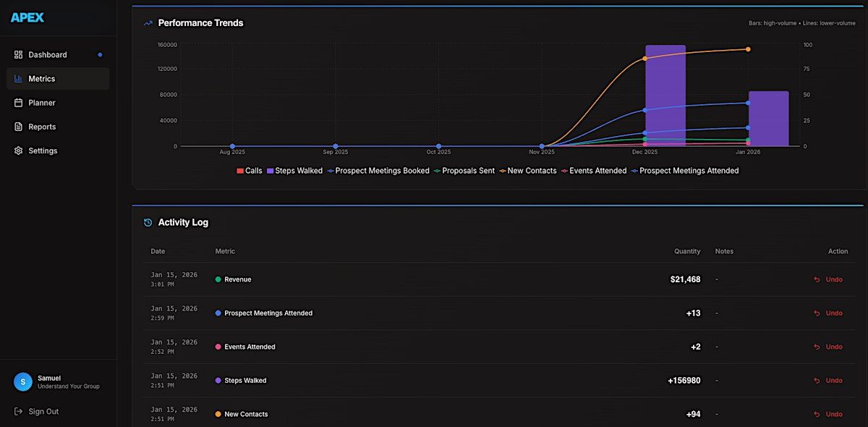This screenshot has width=868, height=427.
Task: Open the Reports menu item
Action: pos(42,127)
